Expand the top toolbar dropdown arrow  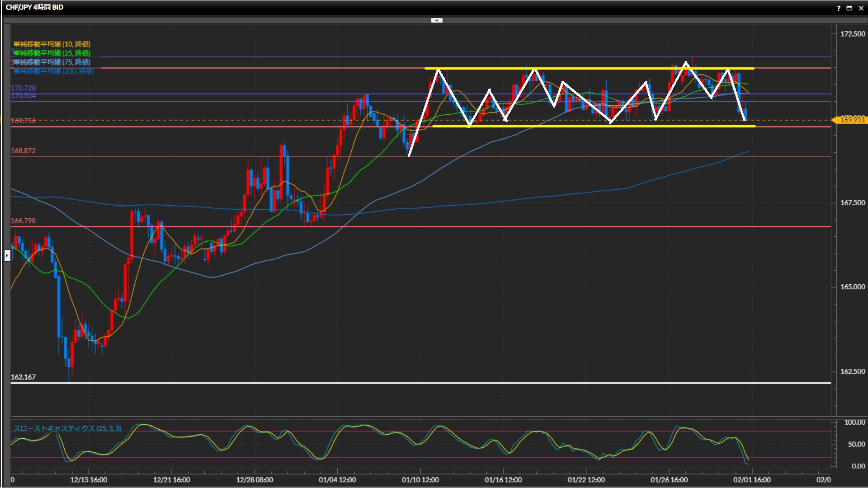pos(437,20)
